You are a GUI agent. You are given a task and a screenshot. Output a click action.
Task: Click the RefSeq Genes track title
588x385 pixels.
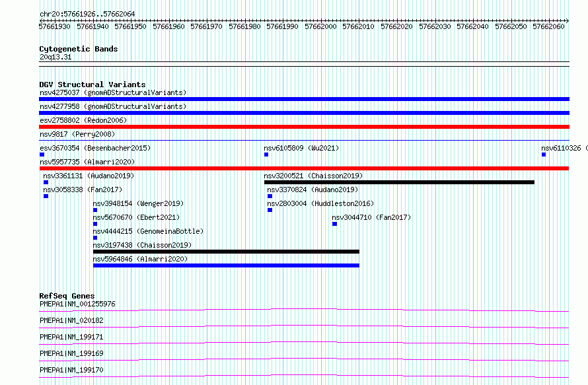(67, 296)
